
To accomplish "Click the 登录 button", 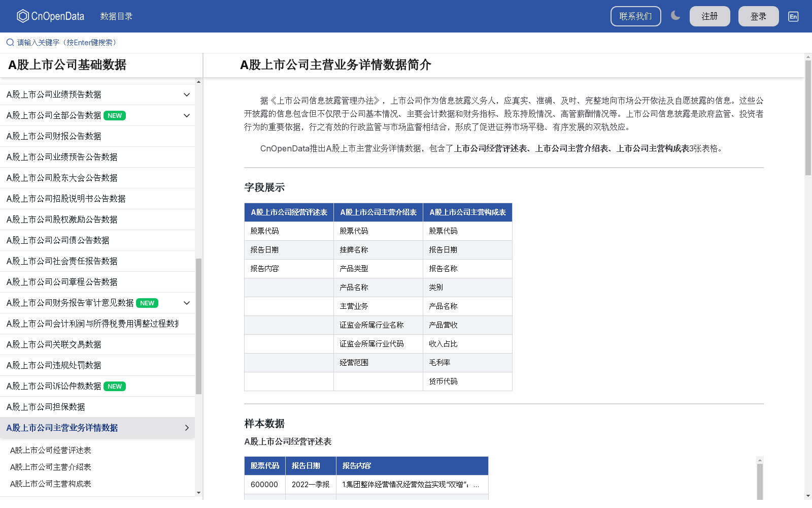I will (x=758, y=16).
